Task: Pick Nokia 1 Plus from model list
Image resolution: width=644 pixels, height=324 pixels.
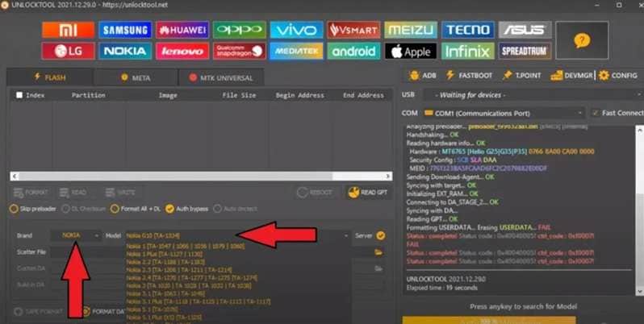Action: point(165,254)
